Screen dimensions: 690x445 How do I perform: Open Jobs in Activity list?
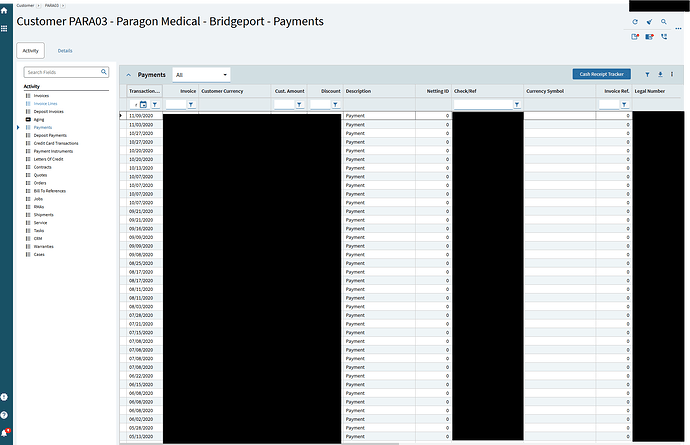tap(38, 199)
